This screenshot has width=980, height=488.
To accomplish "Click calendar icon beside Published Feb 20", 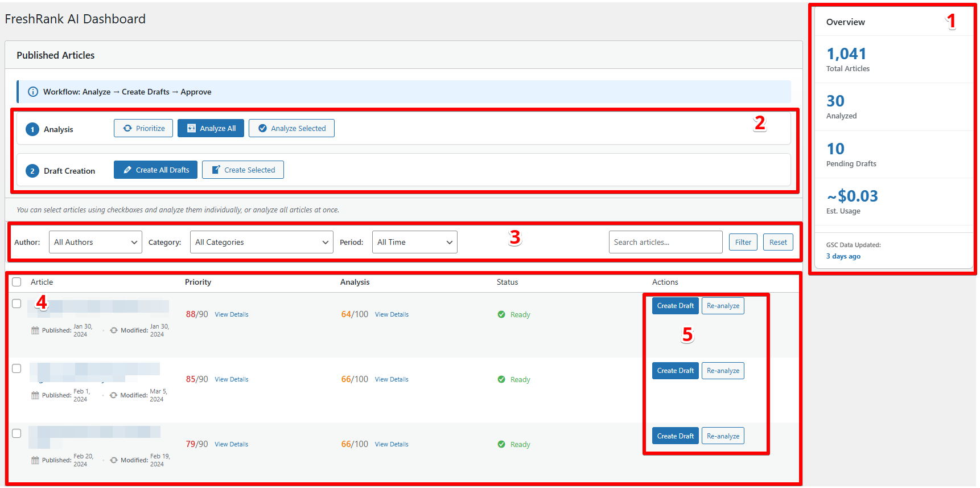I will pos(35,460).
